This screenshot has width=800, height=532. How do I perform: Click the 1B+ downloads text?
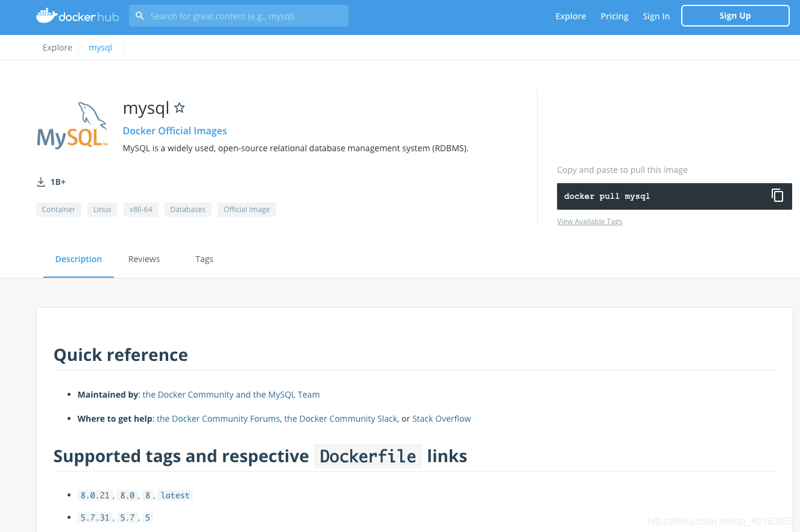[x=58, y=182]
